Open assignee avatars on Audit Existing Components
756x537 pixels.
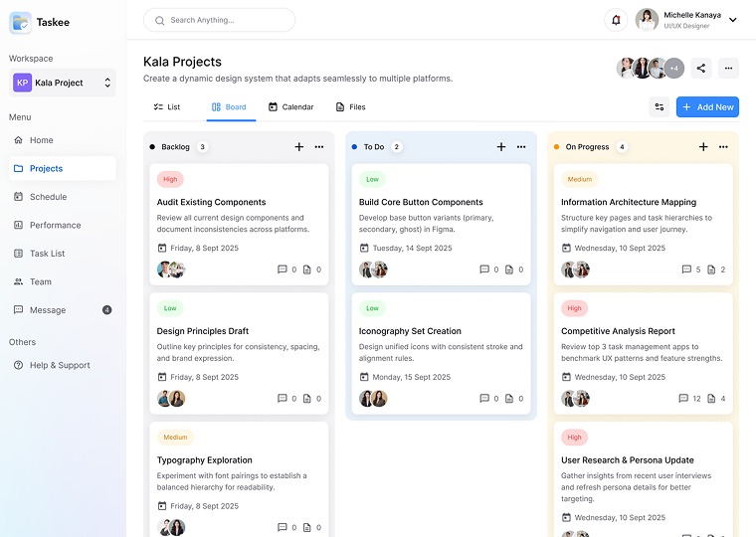(x=171, y=269)
